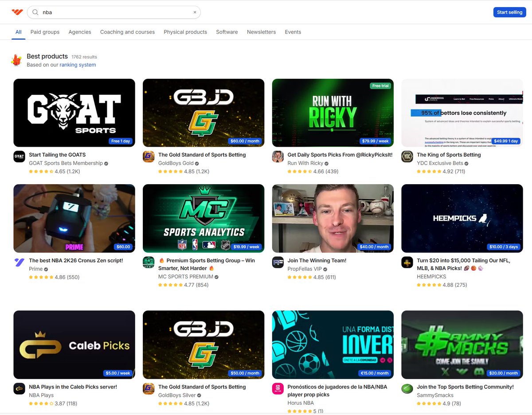Click the Horus NBA avatar icon

pyautogui.click(x=278, y=389)
